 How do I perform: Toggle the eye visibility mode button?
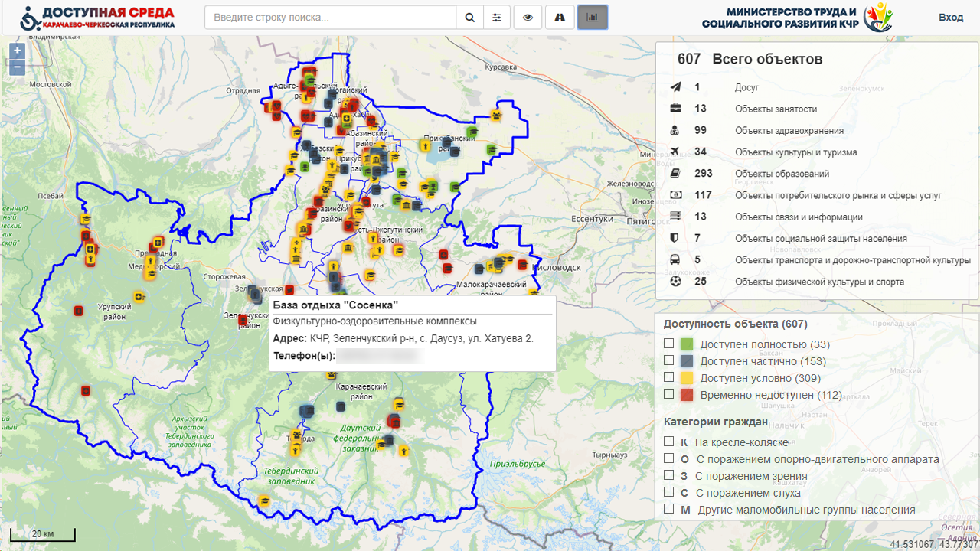coord(528,17)
